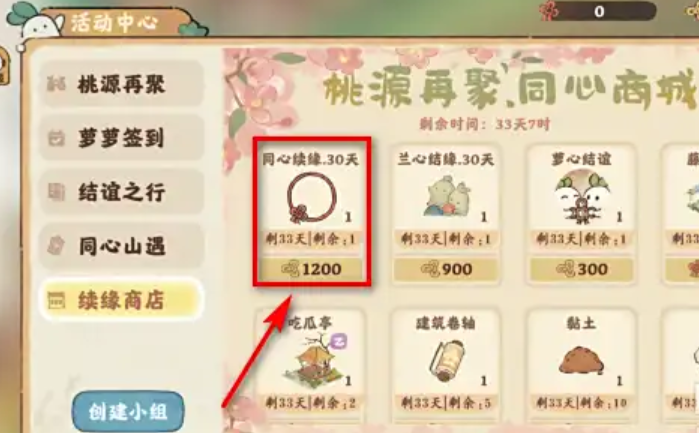The width and height of the screenshot is (699, 433).
Task: Open the 桃源再聚 tab
Action: pos(121,84)
